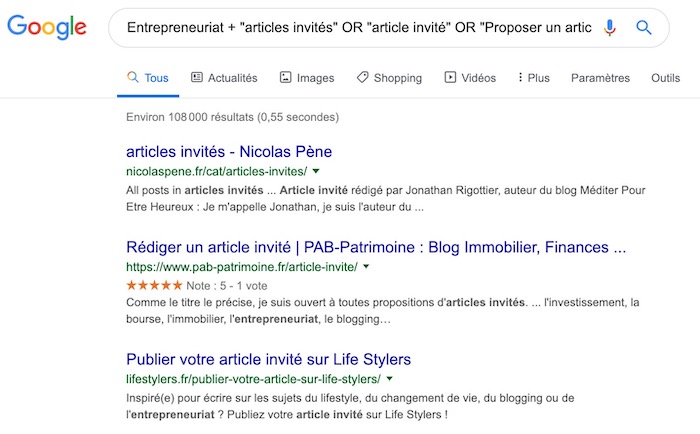Start voice search with microphone icon

610,28
